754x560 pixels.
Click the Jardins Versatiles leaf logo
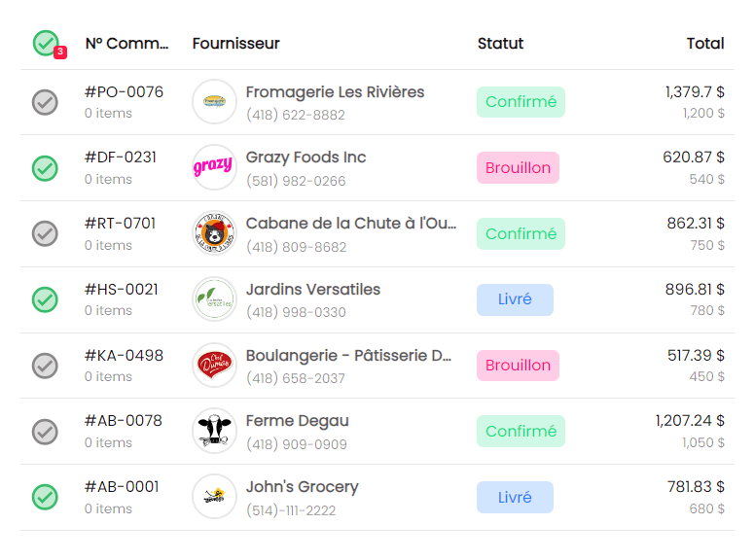215,298
